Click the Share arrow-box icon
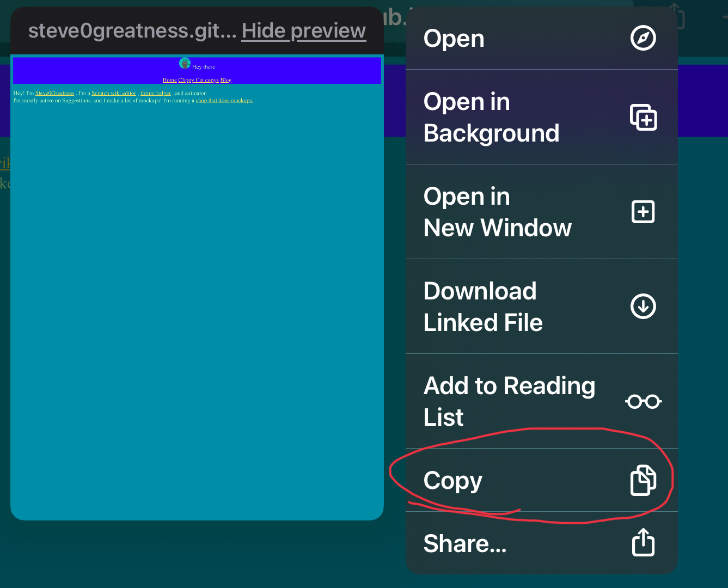 click(643, 542)
